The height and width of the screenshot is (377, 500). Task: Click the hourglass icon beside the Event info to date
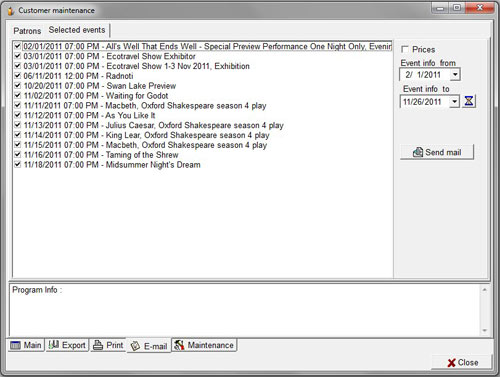[469, 101]
